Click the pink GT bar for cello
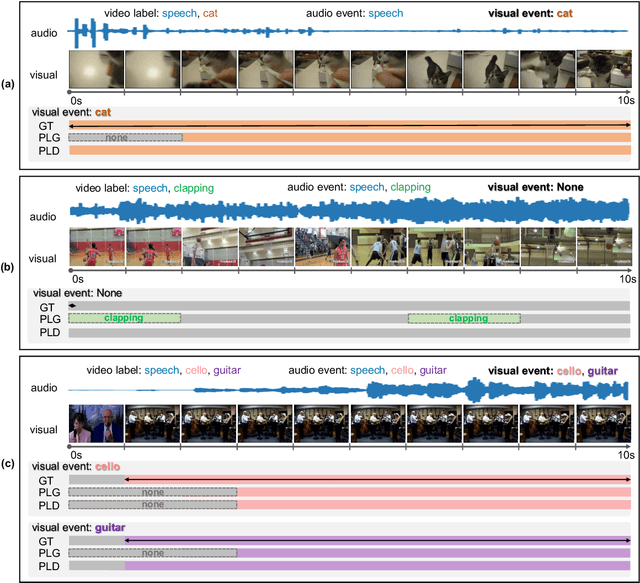The height and width of the screenshot is (583, 640). (x=378, y=480)
